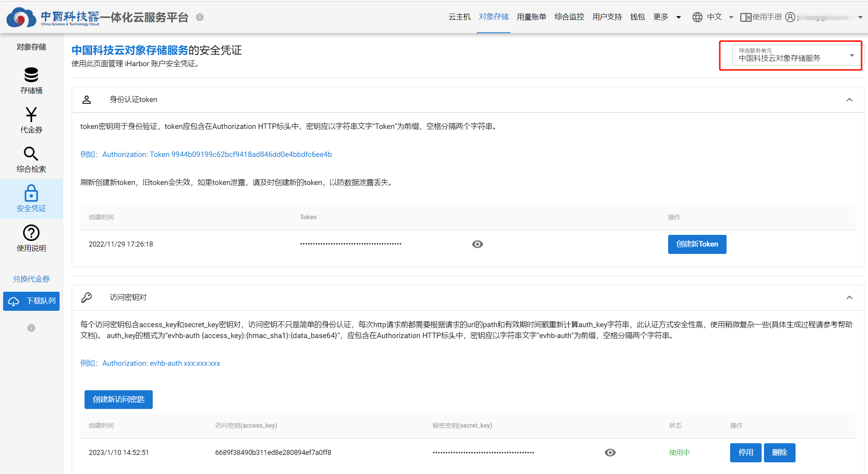
Task: Expand the 更多 menu arrow
Action: (x=679, y=17)
